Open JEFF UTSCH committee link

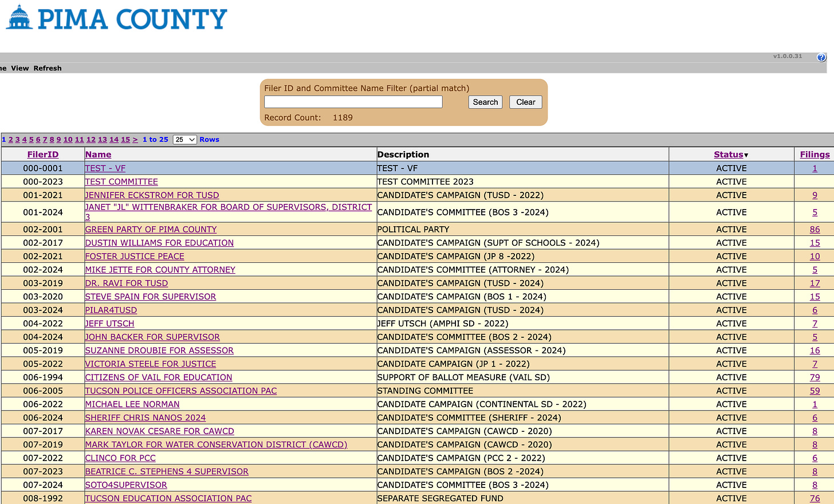coord(109,324)
